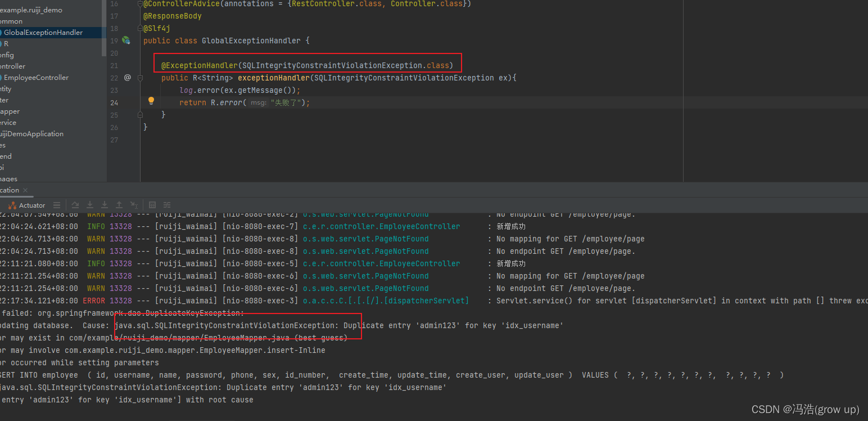Select the service package in the tree

8,123
